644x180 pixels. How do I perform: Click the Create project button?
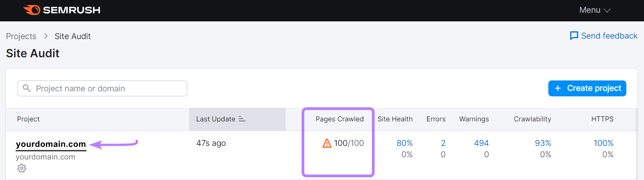587,88
